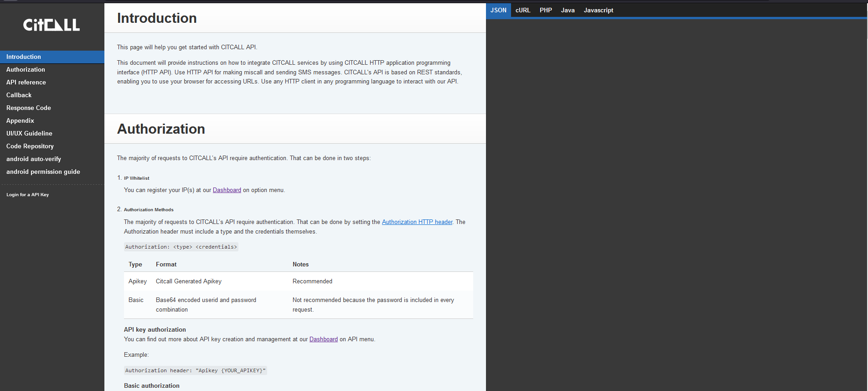Click the 'Example:' label

click(x=136, y=355)
